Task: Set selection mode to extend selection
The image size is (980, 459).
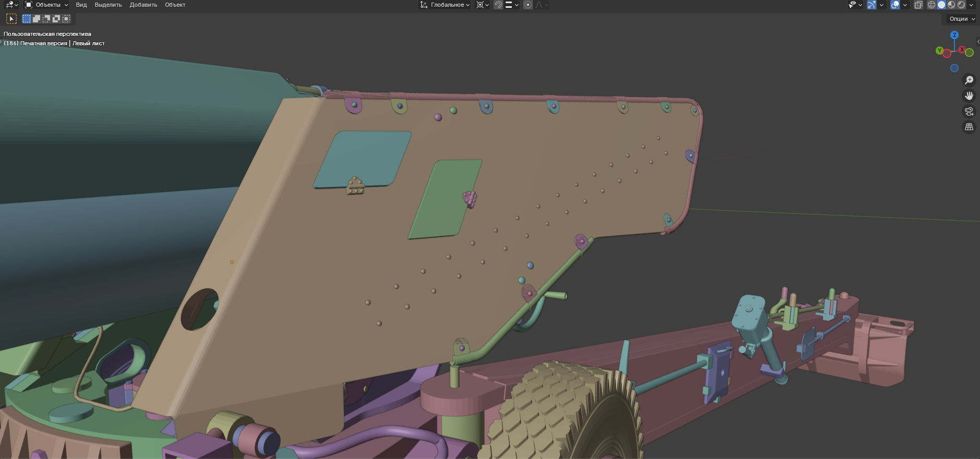Action: point(36,19)
